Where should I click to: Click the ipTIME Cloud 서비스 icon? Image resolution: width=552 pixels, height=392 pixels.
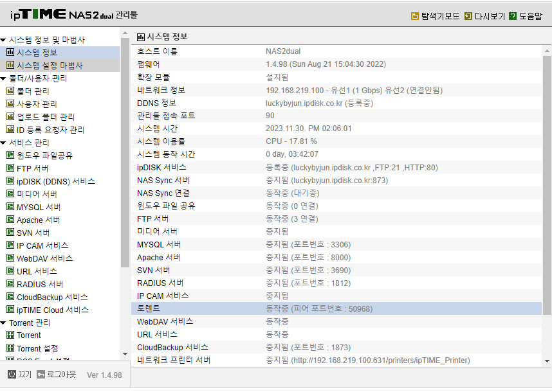pyautogui.click(x=10, y=310)
